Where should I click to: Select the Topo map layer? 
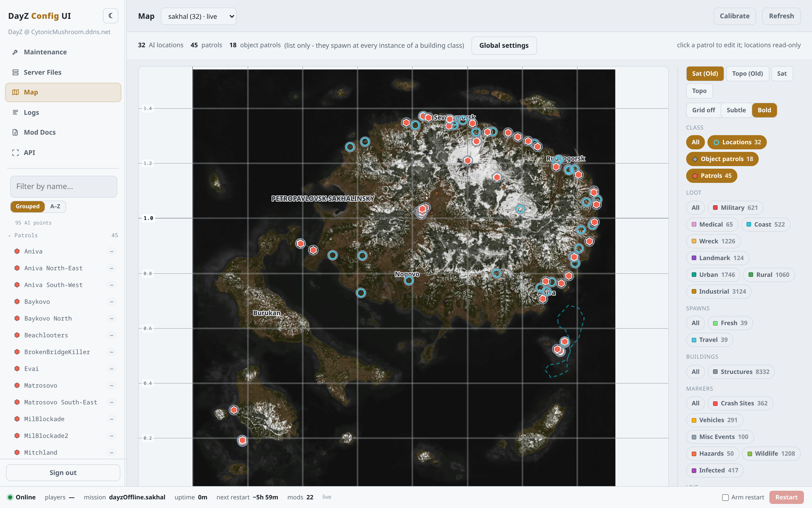699,91
